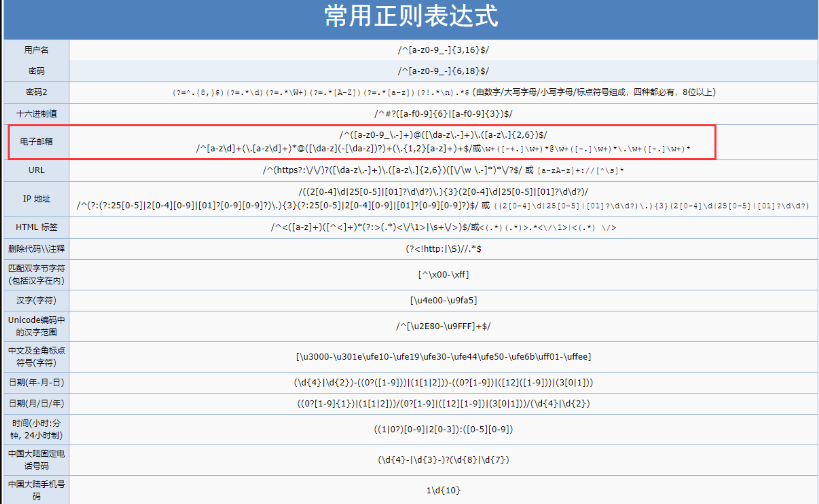Click the email regex starting "/^([a-z0-9_\.-]+)@"
Viewport: 819px width, 504px height.
coord(443,135)
